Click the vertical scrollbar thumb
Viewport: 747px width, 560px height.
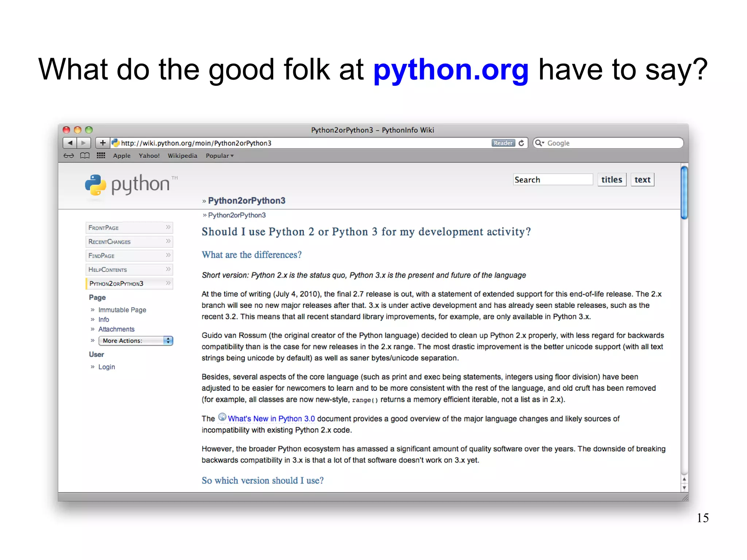coord(684,192)
